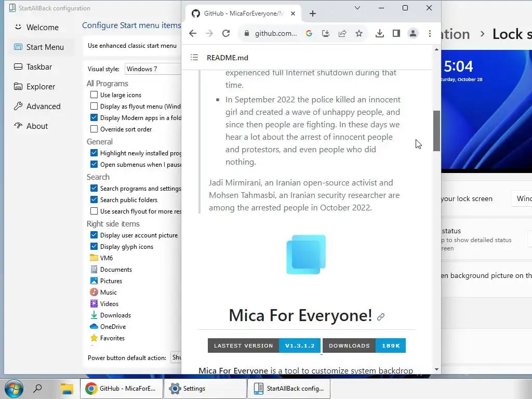Screen dimensions: 532x399
Task: Go back in the Chrome browser
Action: (x=193, y=33)
